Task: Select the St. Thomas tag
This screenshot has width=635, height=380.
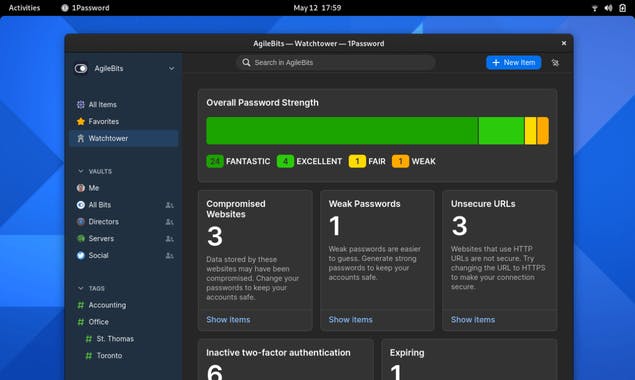Action: point(124,339)
